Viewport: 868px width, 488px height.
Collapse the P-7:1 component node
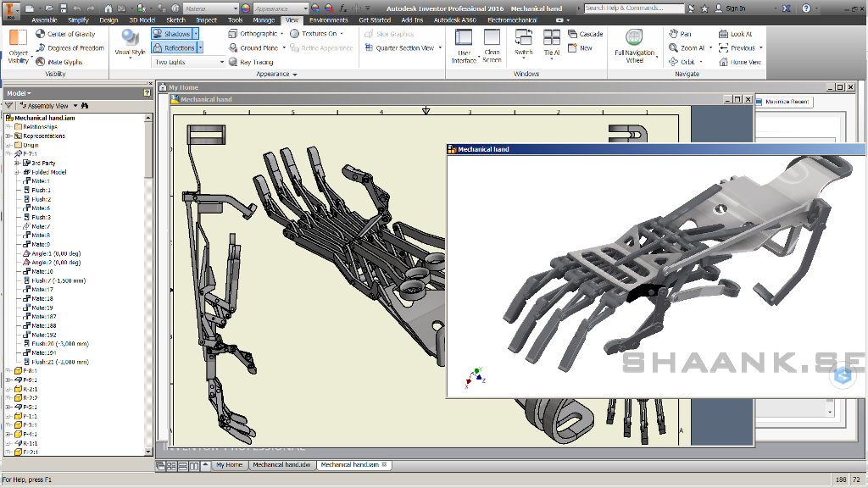8,154
